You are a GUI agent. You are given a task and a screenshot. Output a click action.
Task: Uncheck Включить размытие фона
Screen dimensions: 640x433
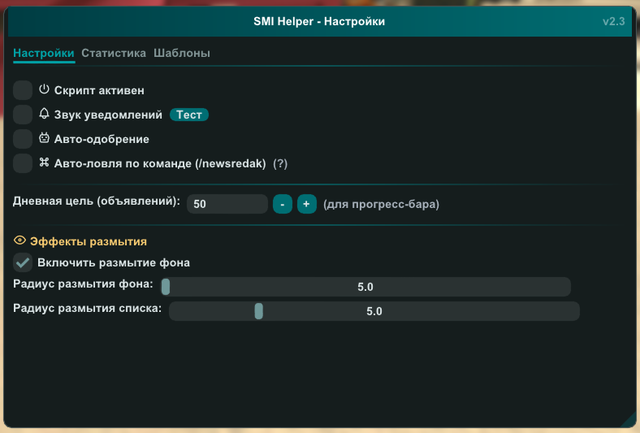click(x=23, y=262)
